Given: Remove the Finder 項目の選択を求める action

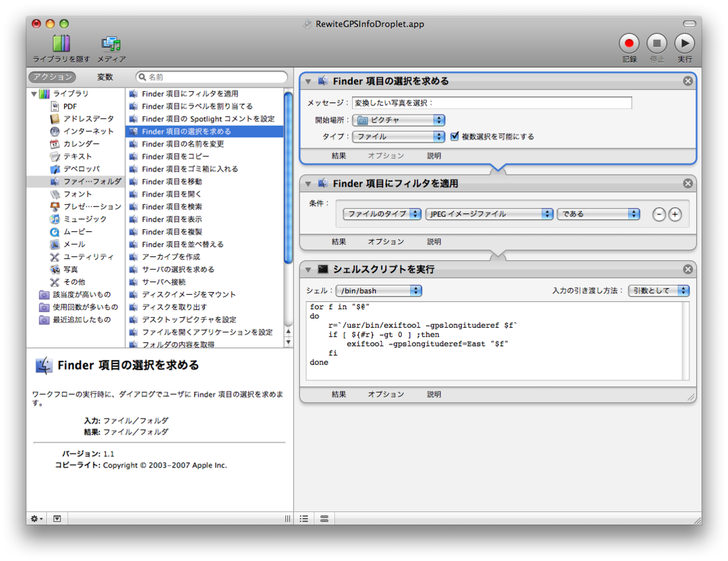Looking at the screenshot, I should 688,81.
